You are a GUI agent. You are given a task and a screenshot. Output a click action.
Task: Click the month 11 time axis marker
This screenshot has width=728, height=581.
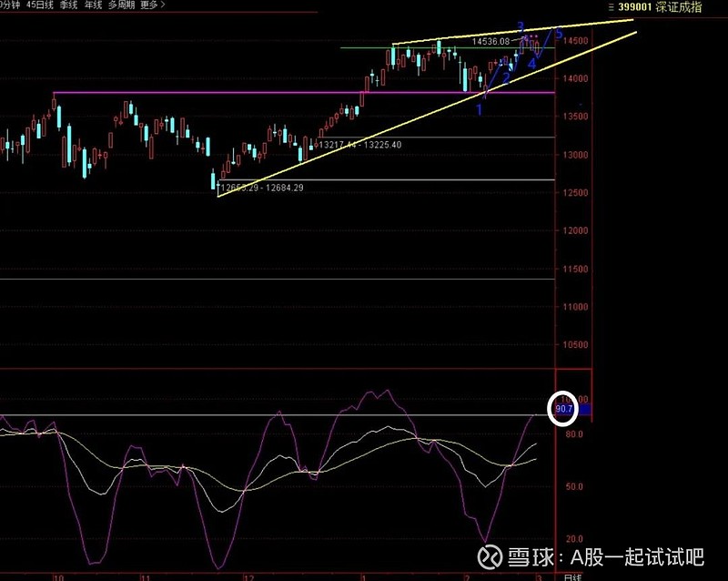[146, 577]
